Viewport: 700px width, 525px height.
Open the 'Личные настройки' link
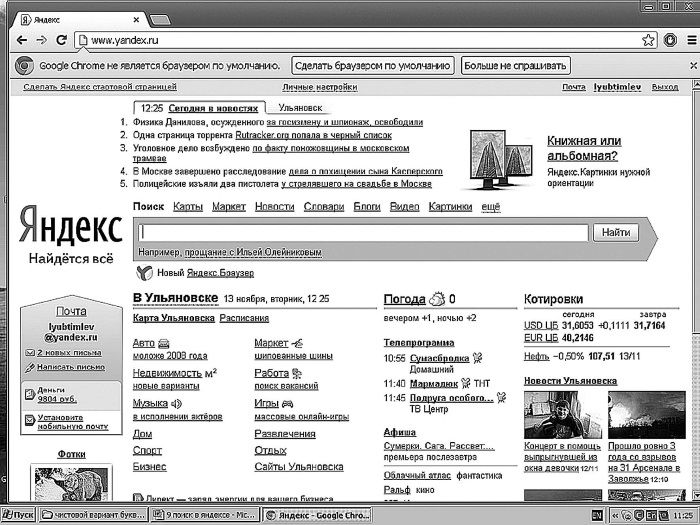coord(318,87)
